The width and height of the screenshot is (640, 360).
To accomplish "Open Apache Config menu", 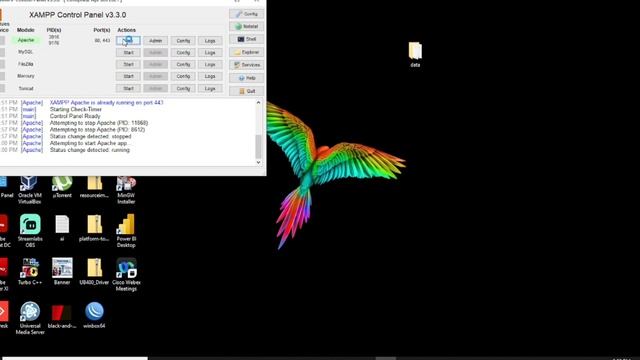I will coord(183,40).
